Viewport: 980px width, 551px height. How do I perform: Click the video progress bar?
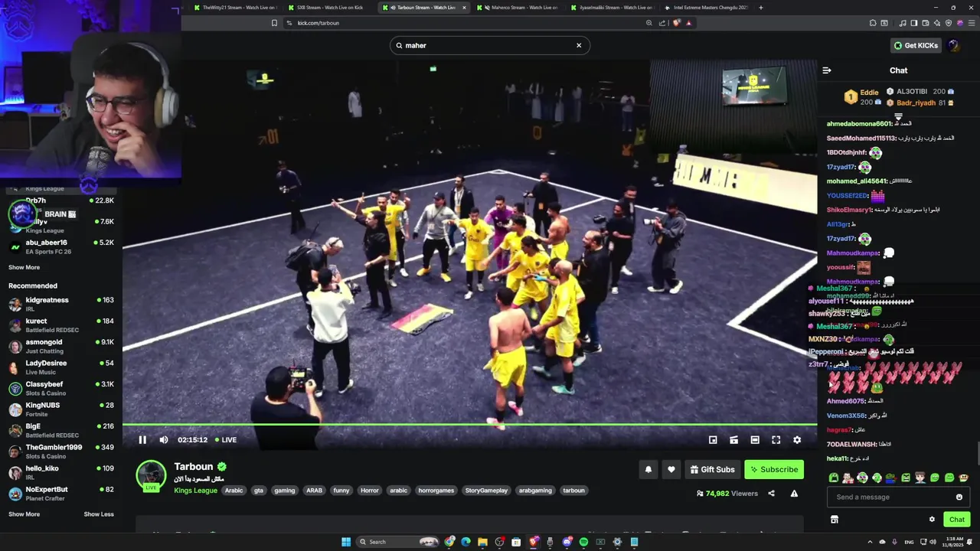tap(469, 424)
